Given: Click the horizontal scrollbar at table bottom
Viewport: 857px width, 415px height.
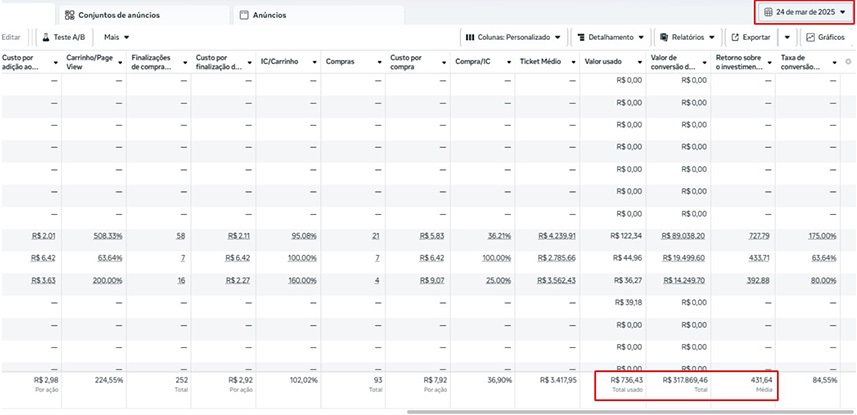Looking at the screenshot, I should point(629,411).
